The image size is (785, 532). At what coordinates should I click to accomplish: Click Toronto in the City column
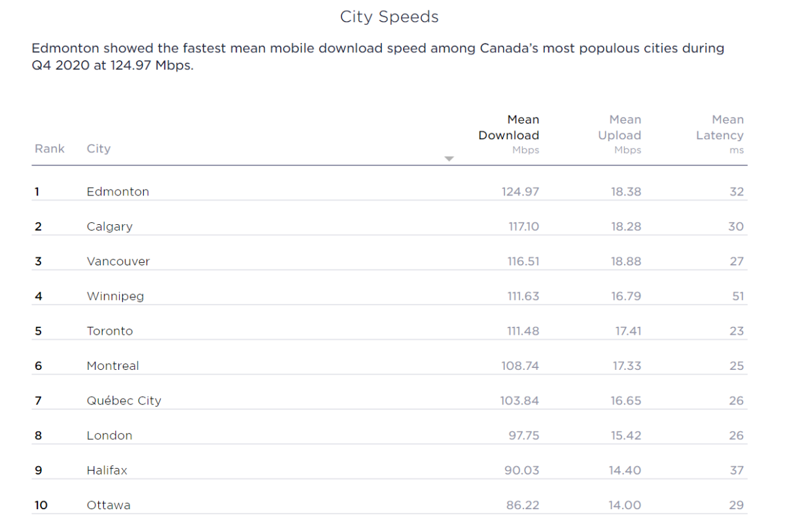click(110, 331)
